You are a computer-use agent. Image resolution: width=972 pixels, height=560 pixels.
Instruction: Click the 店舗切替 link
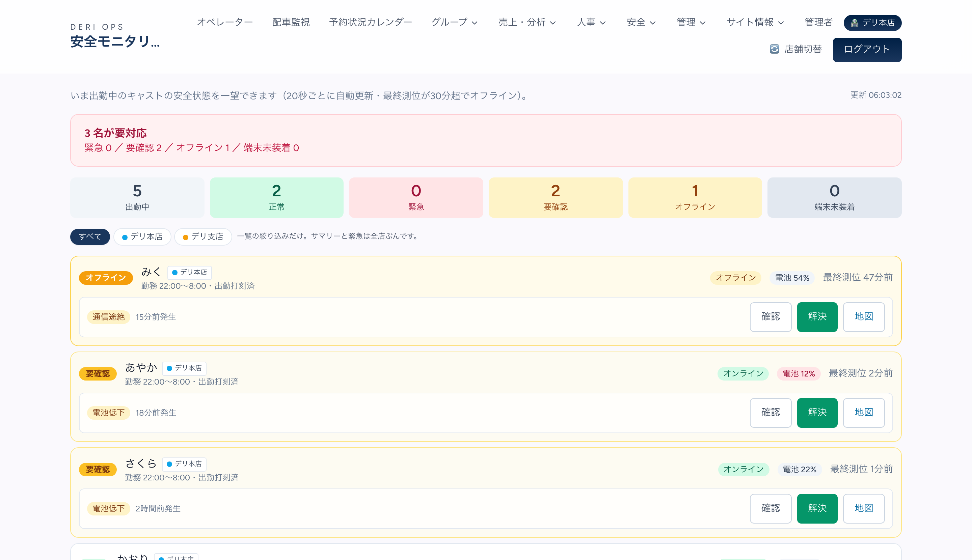tap(795, 49)
